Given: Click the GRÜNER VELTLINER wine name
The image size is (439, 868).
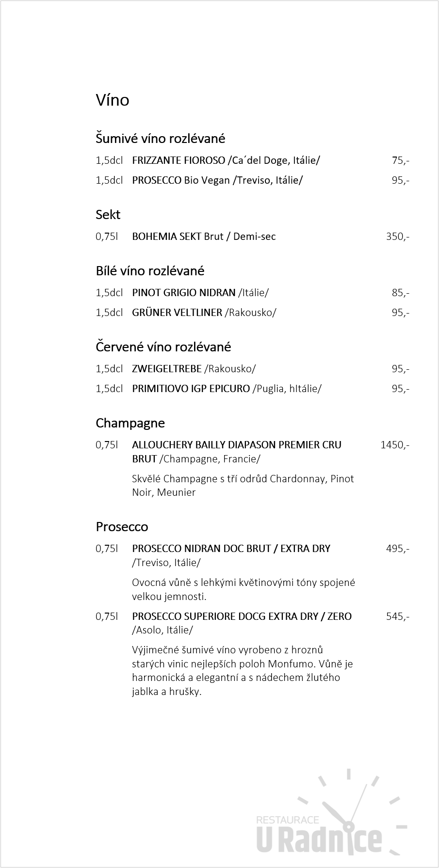Looking at the screenshot, I should tap(177, 313).
